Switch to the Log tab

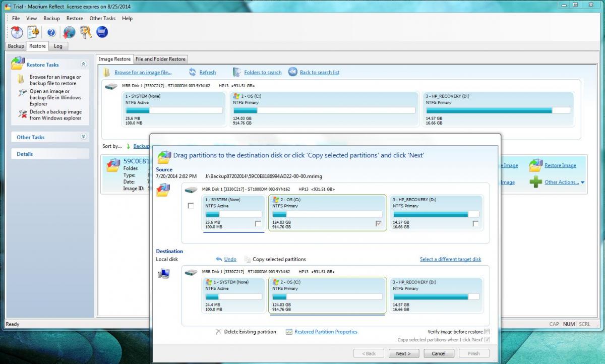[58, 46]
